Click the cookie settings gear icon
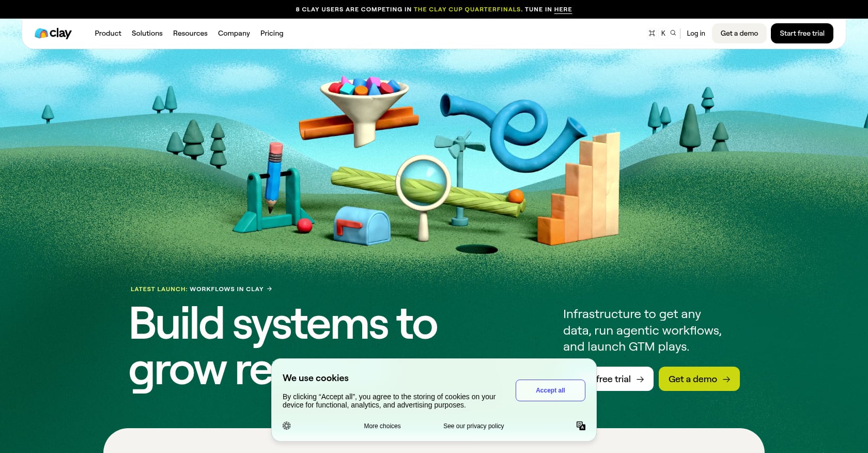868x453 pixels. [x=287, y=426]
